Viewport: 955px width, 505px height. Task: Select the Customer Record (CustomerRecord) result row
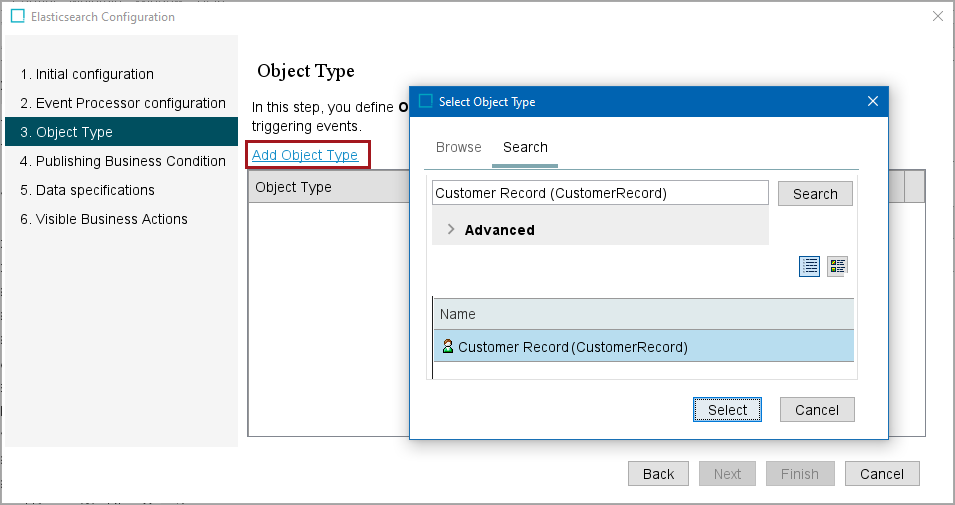[644, 346]
